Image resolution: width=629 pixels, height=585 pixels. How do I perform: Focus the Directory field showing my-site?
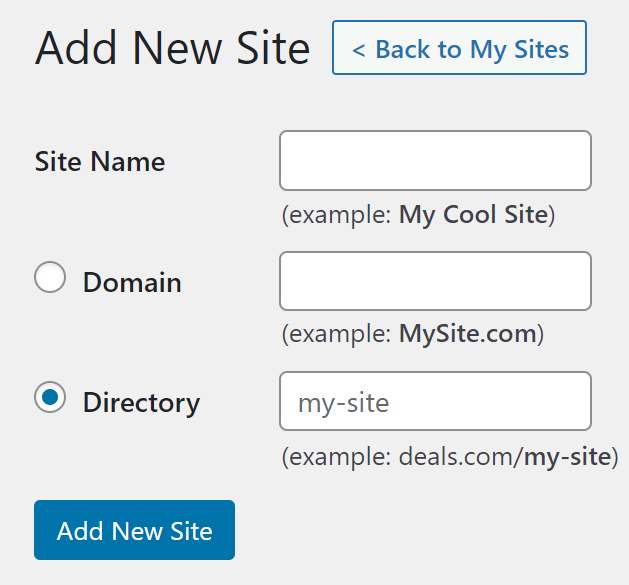point(435,401)
